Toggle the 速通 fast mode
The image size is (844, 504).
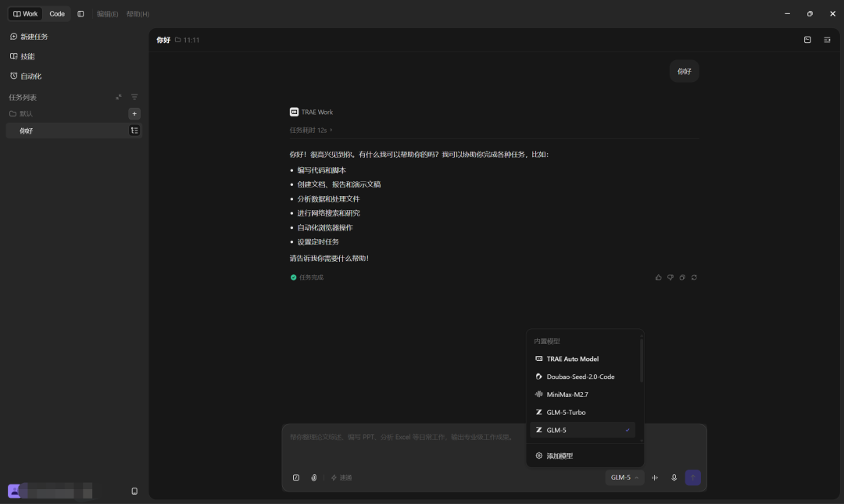click(342, 477)
